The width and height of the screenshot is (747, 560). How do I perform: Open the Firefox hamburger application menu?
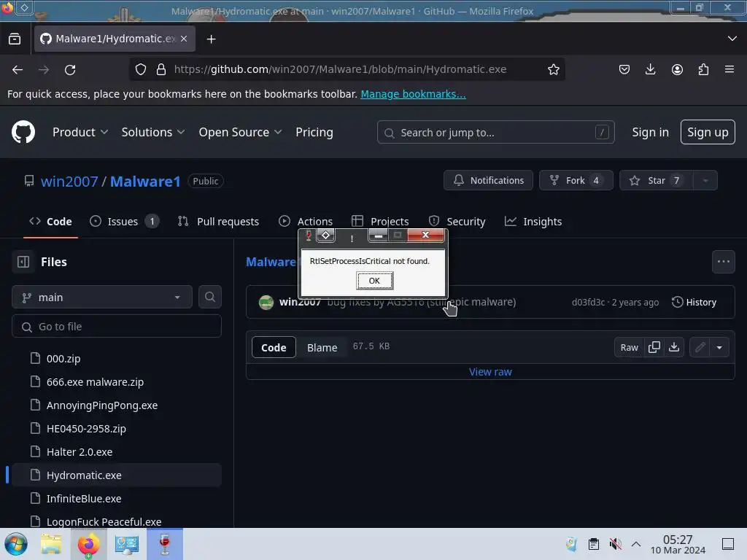(x=729, y=69)
